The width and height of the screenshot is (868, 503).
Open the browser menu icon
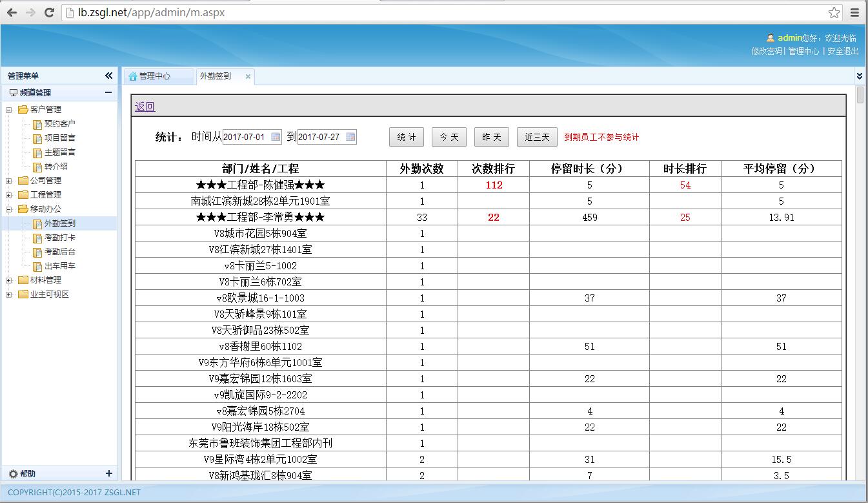pos(854,12)
